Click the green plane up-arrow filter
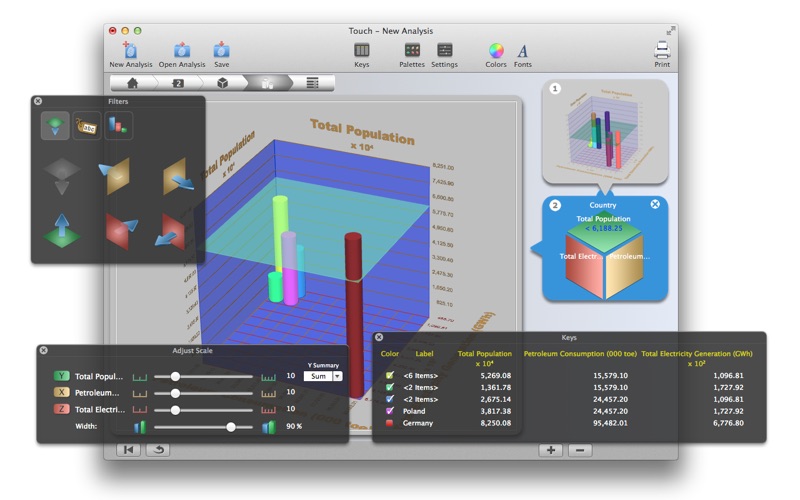 tap(62, 231)
